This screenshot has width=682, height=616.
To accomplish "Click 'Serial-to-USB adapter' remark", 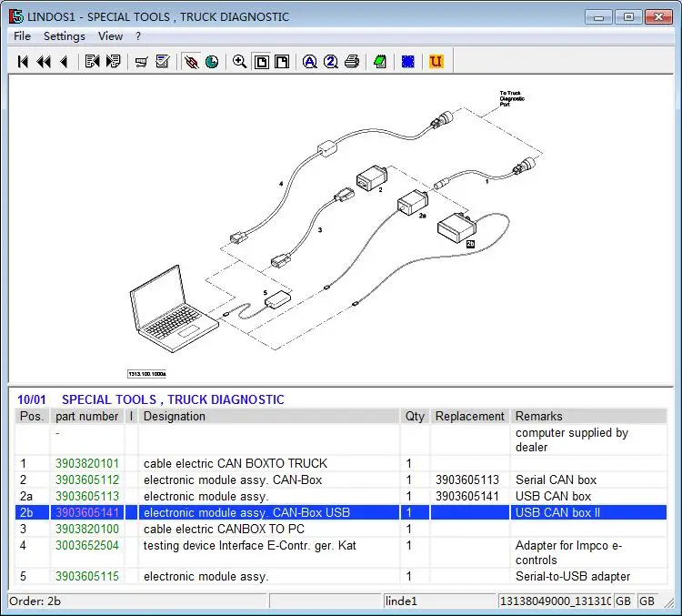I will (573, 576).
